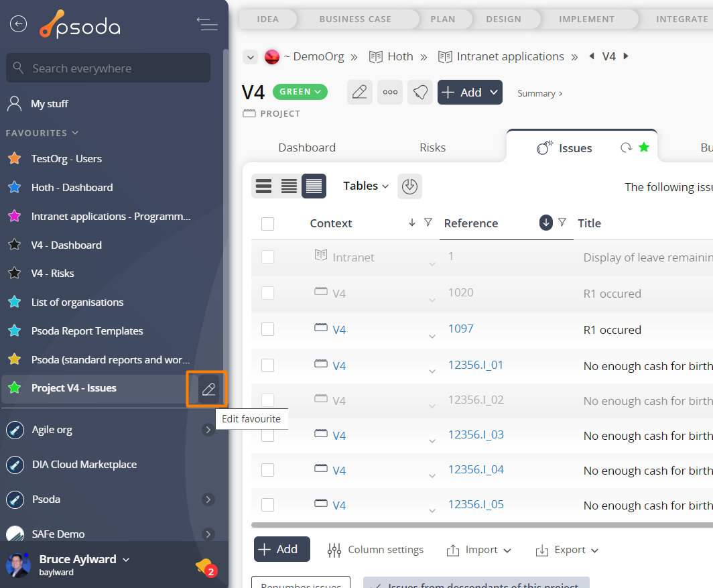Click the Search everywhere field
713x588 pixels.
tap(109, 68)
